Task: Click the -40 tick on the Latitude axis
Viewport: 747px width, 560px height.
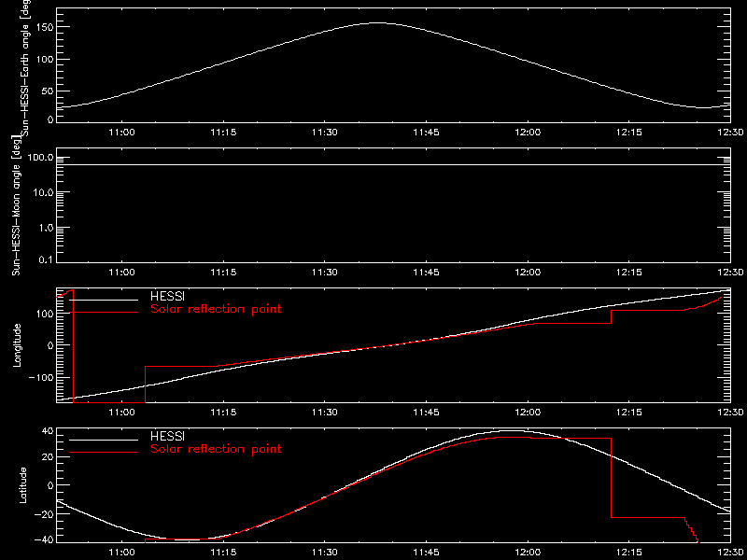Action: tap(43, 539)
